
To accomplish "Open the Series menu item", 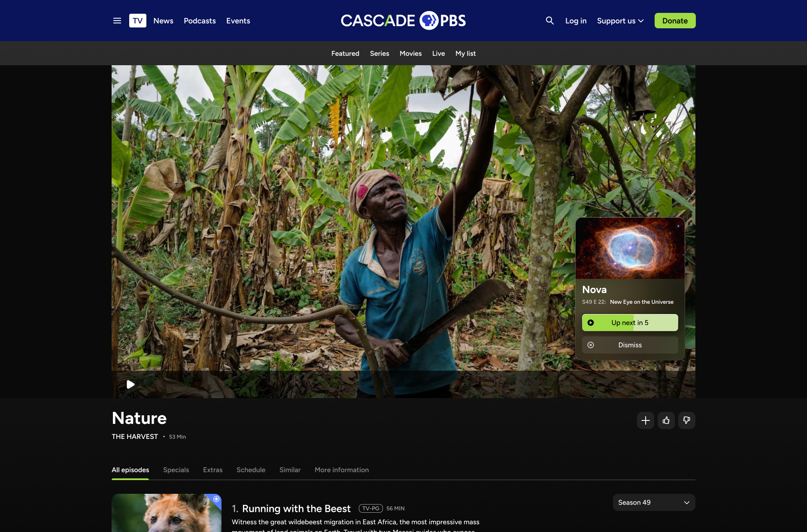I will click(x=379, y=53).
